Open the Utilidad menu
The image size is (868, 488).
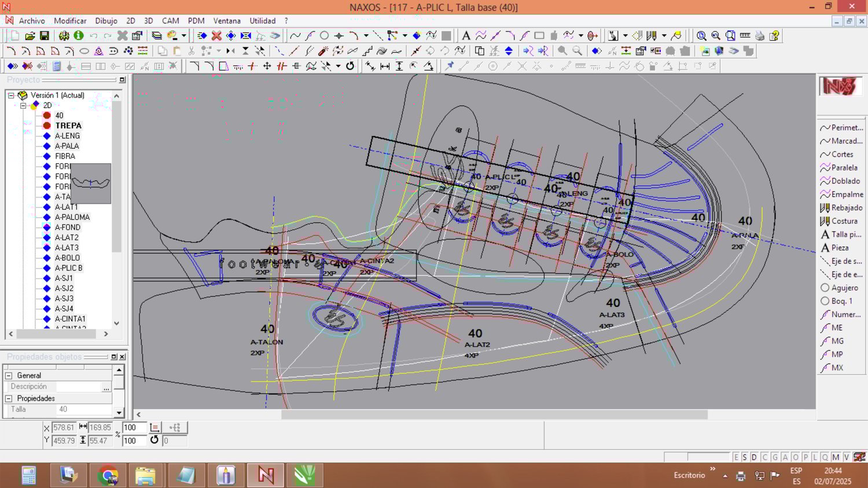coord(262,21)
